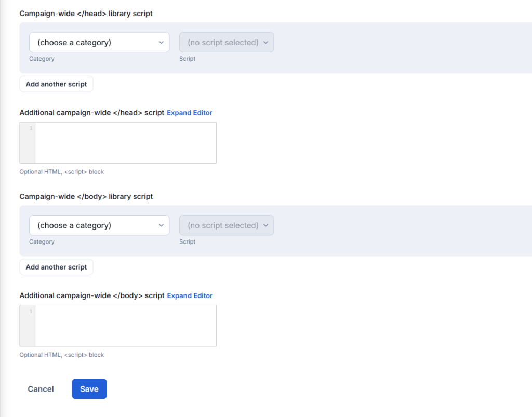Click the Script label under </body> library
This screenshot has width=532, height=417.
click(187, 241)
